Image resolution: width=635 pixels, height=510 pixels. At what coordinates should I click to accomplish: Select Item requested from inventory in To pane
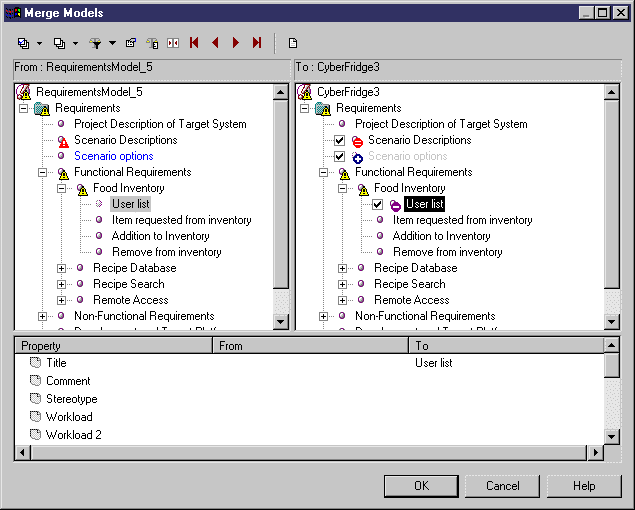point(462,220)
